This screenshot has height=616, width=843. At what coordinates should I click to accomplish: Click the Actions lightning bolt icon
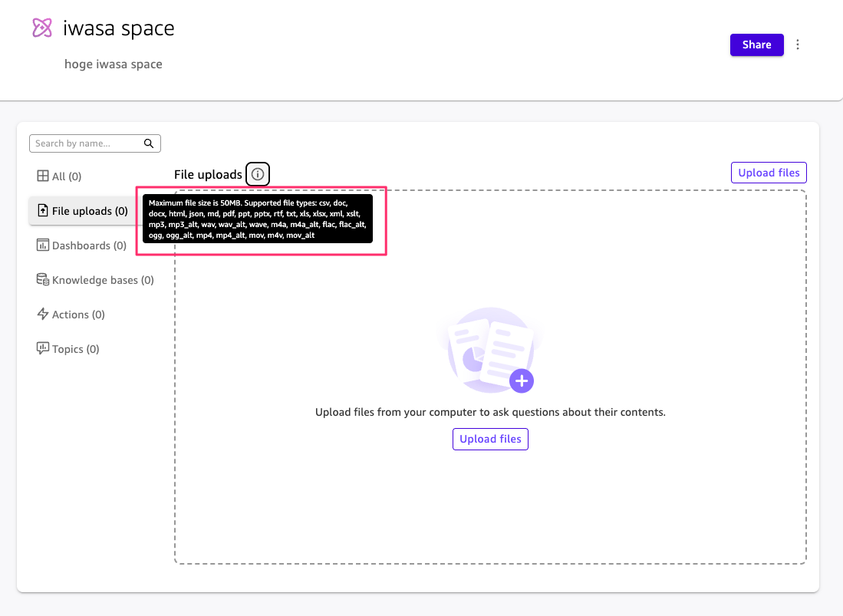pos(43,315)
